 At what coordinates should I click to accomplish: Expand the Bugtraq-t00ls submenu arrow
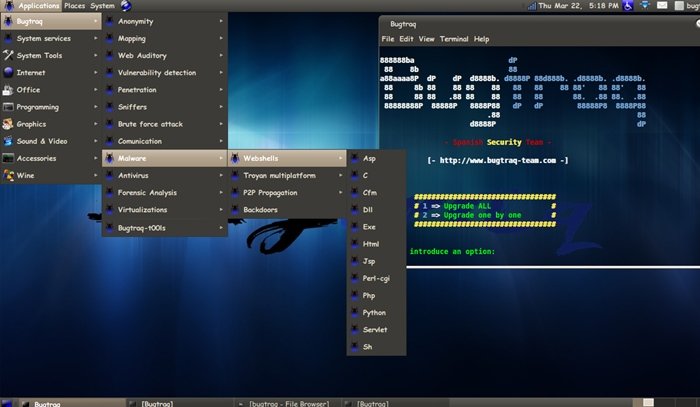221,228
